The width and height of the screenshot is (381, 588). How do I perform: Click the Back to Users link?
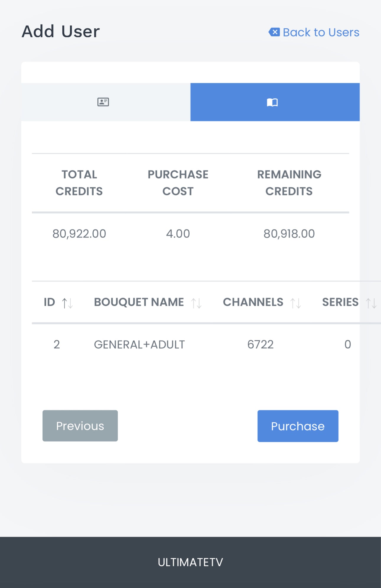point(321,32)
